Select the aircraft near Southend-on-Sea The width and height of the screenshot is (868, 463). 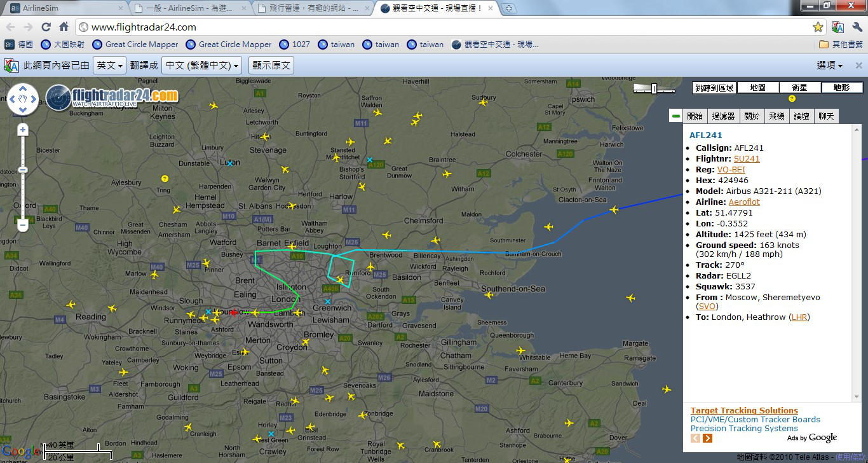(487, 294)
